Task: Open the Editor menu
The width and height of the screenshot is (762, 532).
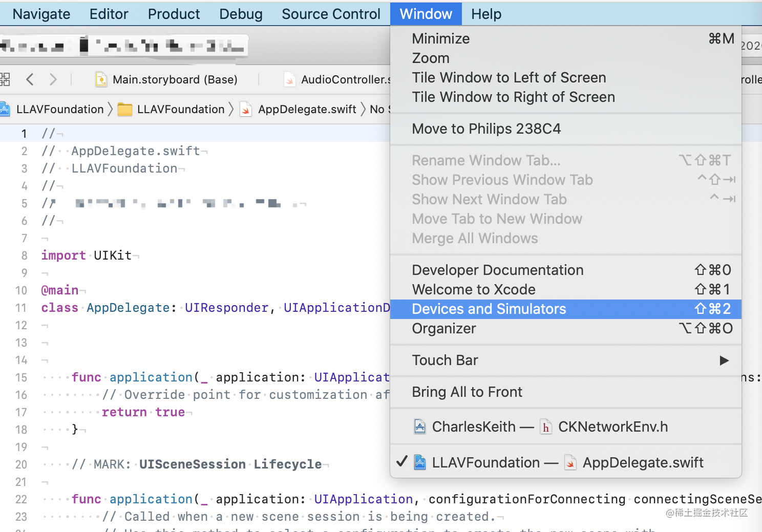Action: (109, 14)
